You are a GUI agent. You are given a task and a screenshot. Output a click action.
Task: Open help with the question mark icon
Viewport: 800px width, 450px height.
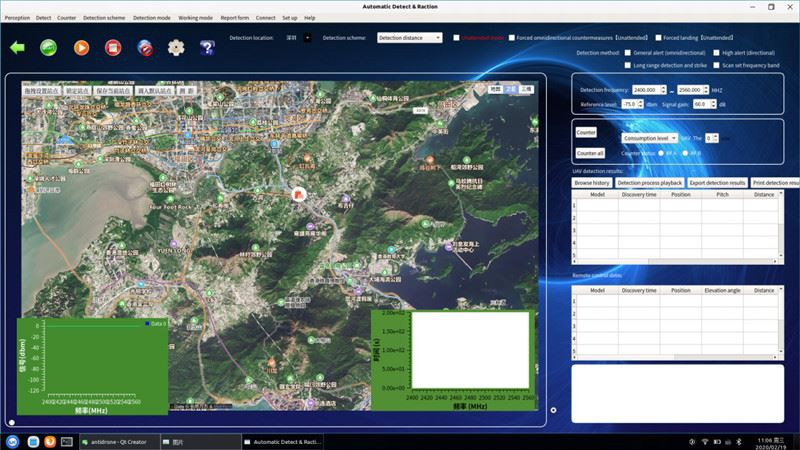point(207,47)
